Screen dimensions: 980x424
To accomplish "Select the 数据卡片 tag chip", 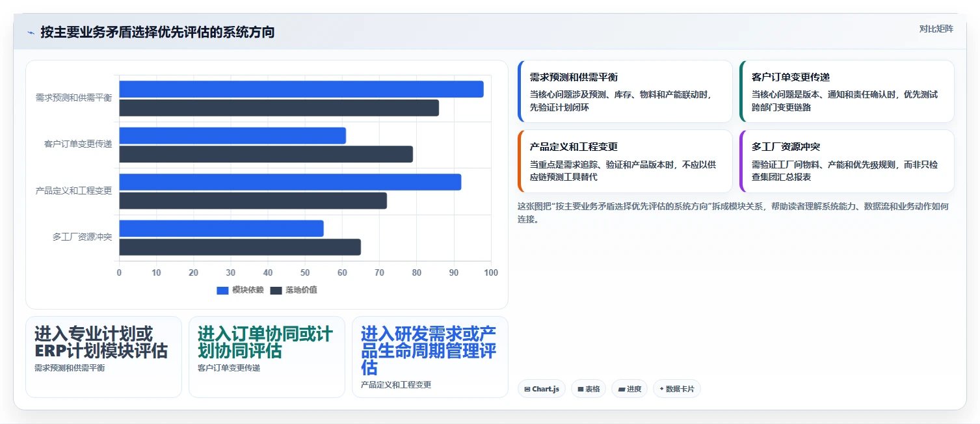I will click(676, 389).
